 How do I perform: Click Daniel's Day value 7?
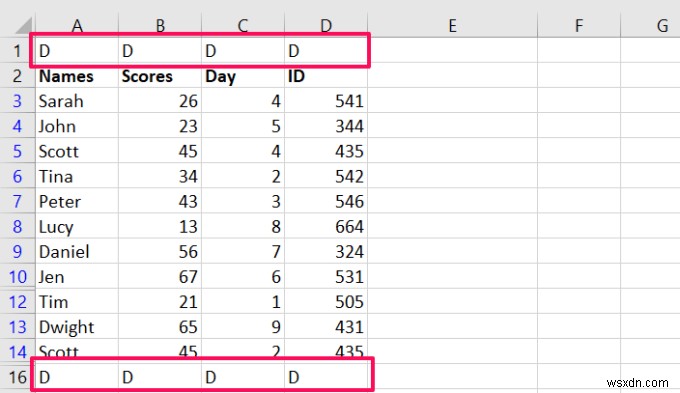point(243,252)
